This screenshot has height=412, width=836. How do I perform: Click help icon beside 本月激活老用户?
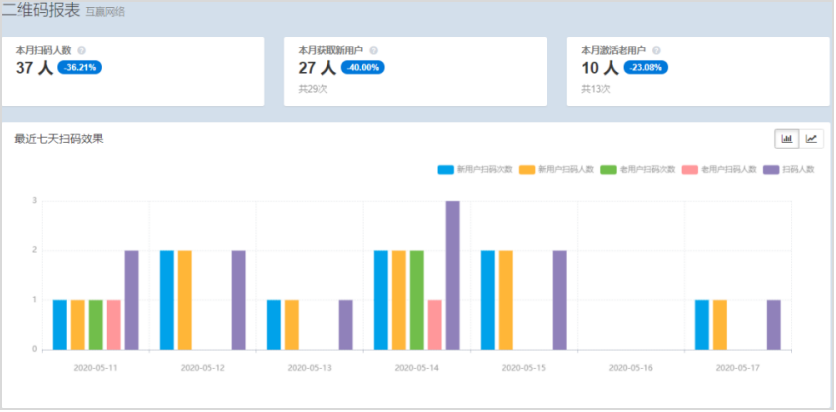point(656,50)
